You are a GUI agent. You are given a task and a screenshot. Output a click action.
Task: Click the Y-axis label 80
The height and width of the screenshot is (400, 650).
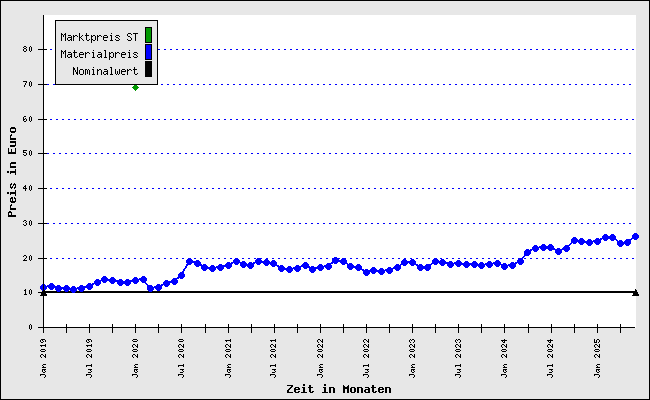point(27,49)
